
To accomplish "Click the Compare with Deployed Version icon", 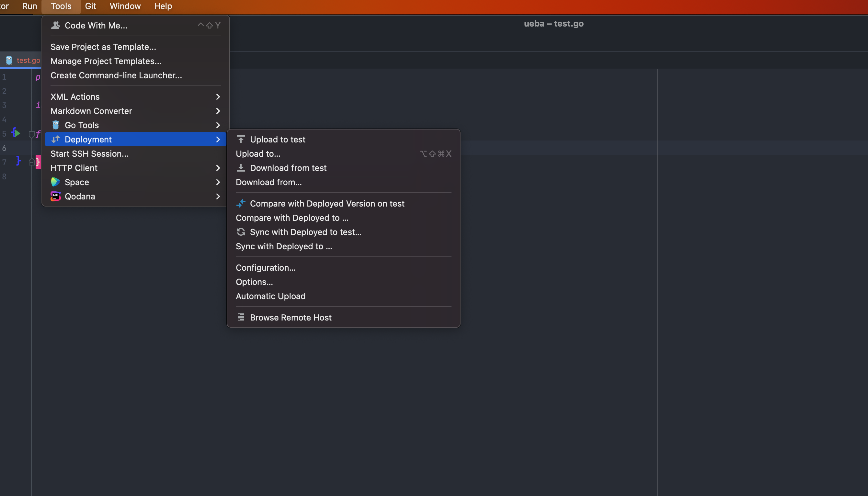I will [x=241, y=203].
